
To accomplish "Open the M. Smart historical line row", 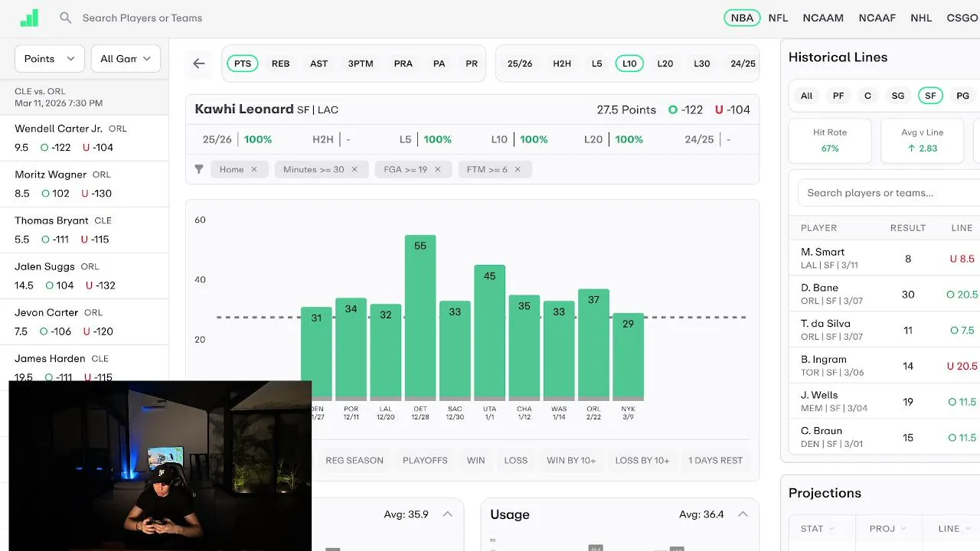I will coord(884,258).
